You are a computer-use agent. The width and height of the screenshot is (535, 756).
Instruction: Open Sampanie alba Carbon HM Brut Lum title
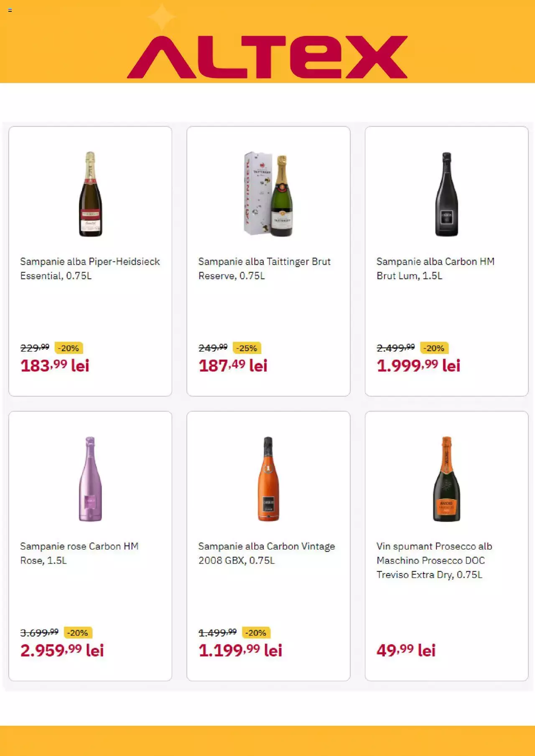coord(435,269)
